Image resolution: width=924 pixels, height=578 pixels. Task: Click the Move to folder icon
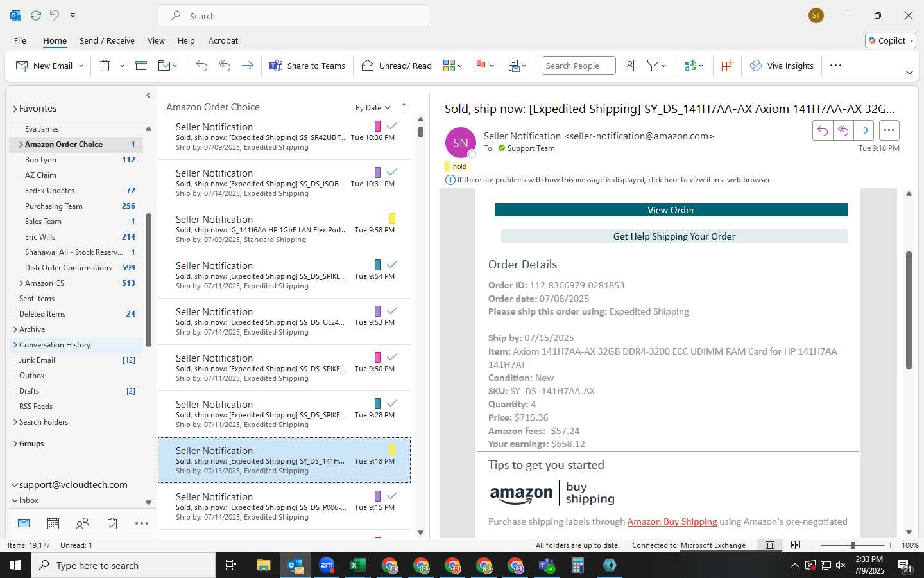pyautogui.click(x=164, y=66)
